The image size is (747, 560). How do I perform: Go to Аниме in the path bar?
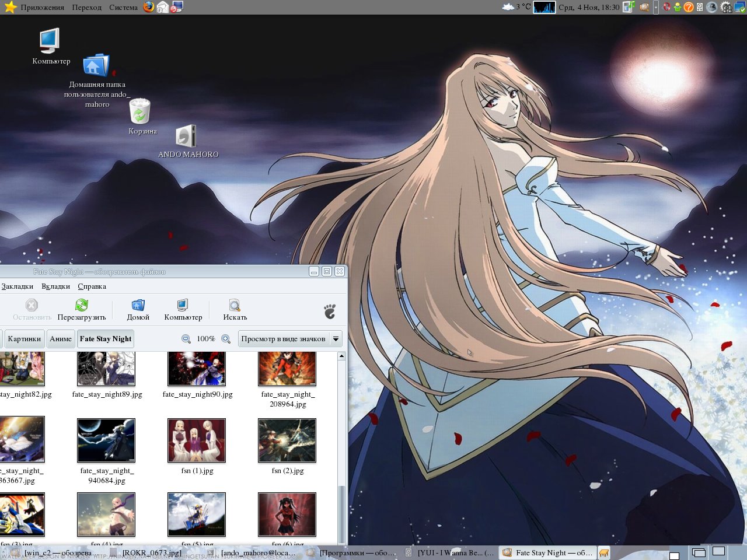[x=61, y=339]
